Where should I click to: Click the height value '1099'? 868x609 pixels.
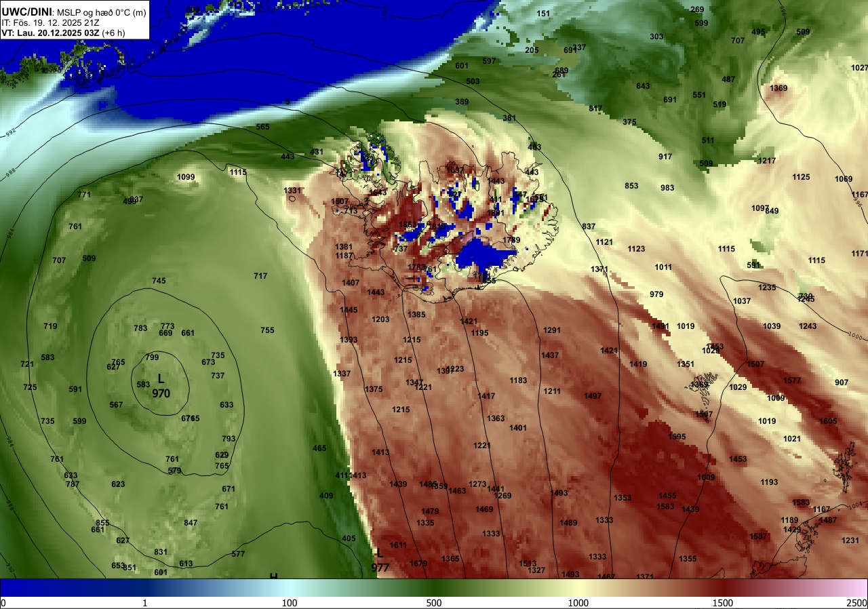[x=186, y=178]
